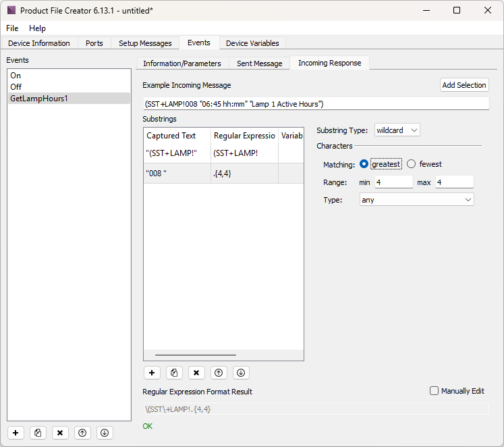This screenshot has height=447, width=504.
Task: Duplicate the selected event
Action: [38, 433]
